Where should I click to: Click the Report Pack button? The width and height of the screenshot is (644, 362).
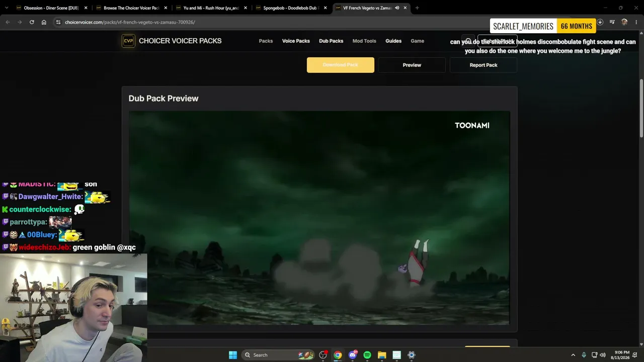point(484,65)
